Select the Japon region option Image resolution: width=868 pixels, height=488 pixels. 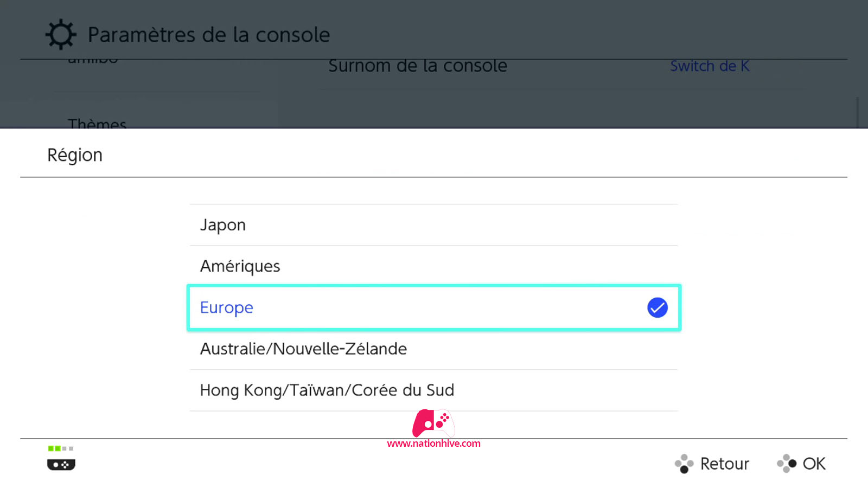tap(433, 225)
